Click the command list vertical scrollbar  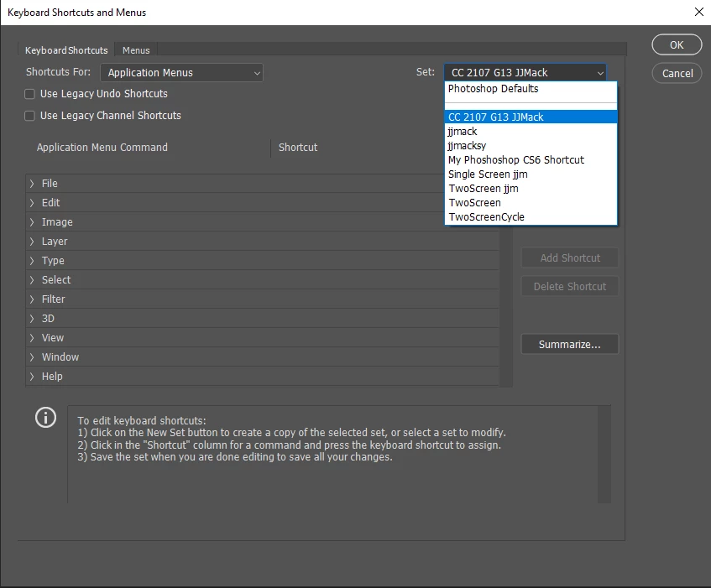click(x=506, y=306)
